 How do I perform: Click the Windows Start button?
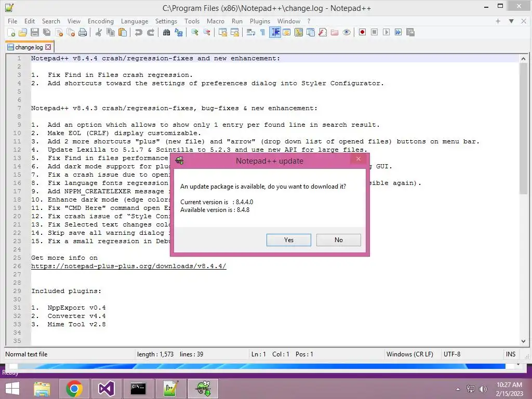click(12, 389)
